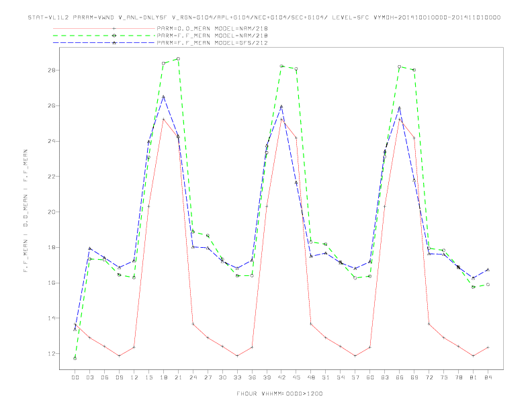The height and width of the screenshot is (411, 532).
Task: Click x-axis forecast hour label 60
Action: pos(370,377)
